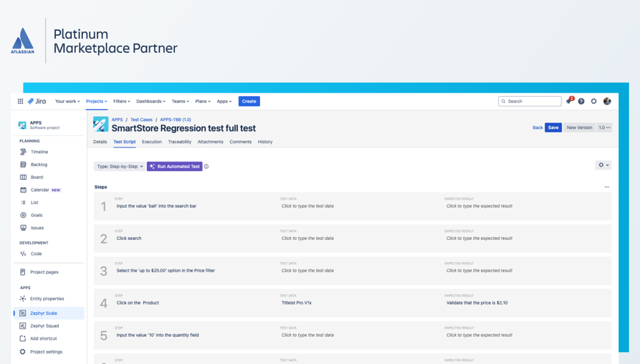Open the Jira app switcher grid icon
The width and height of the screenshot is (640, 364).
coord(20,101)
